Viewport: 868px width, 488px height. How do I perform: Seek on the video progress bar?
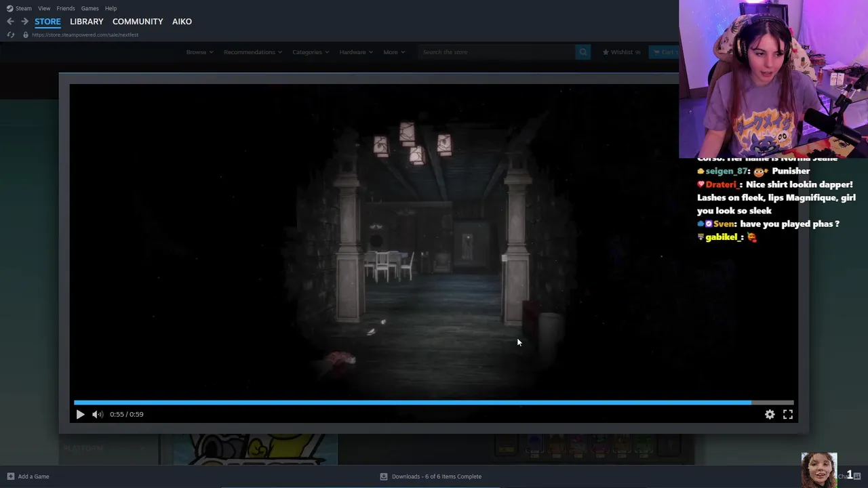[x=433, y=402]
